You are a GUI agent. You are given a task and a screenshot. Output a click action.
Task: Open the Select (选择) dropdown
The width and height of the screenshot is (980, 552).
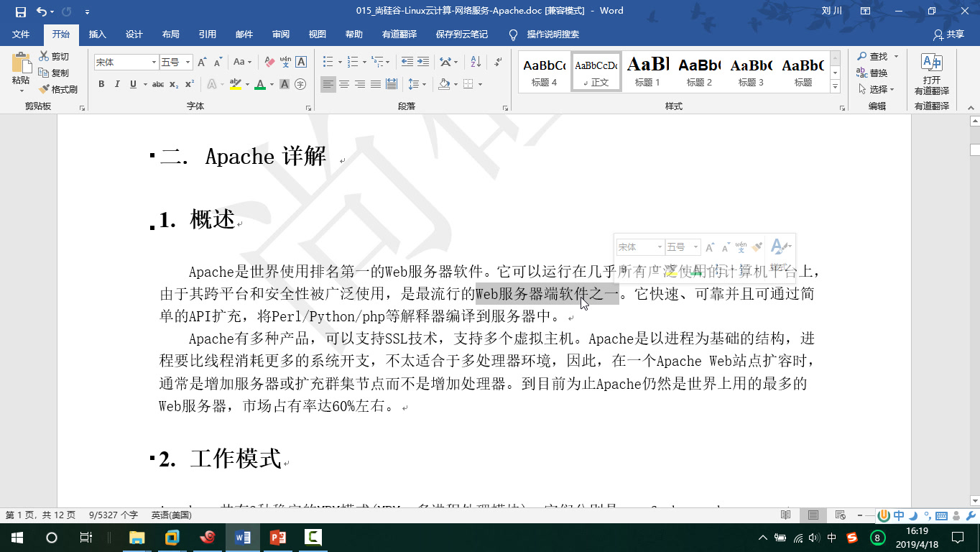(x=876, y=90)
